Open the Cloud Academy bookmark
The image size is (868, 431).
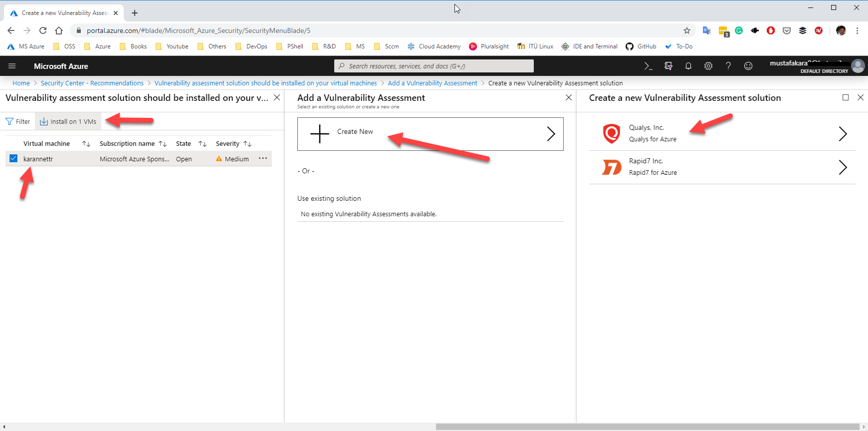click(434, 46)
